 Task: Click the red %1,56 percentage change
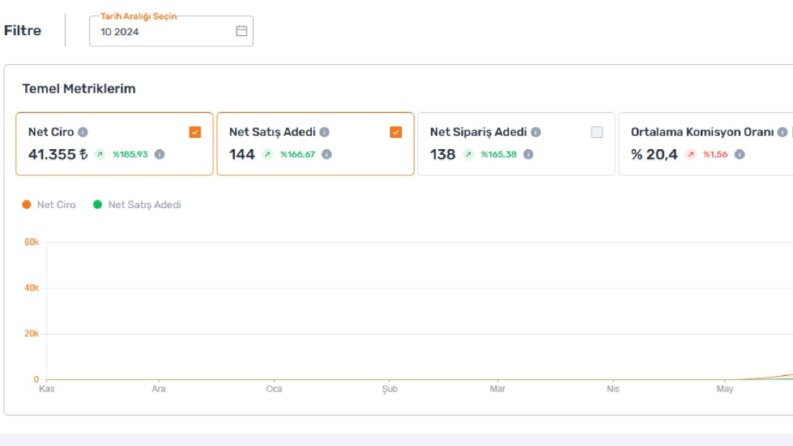tap(715, 154)
